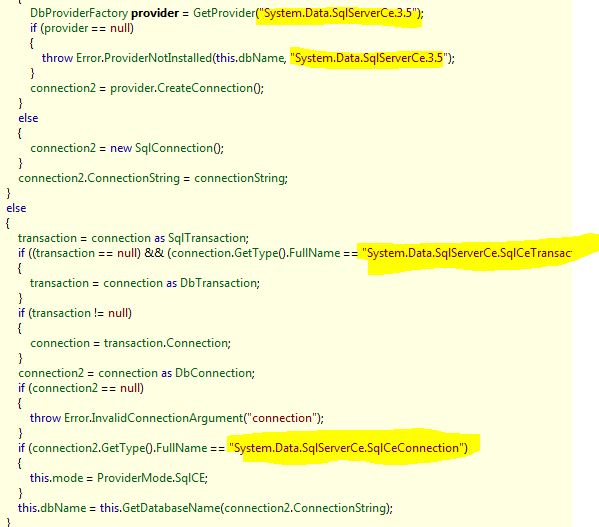Select the ProviderMode.SqlCE enum value
This screenshot has width=599, height=527.
pos(151,478)
